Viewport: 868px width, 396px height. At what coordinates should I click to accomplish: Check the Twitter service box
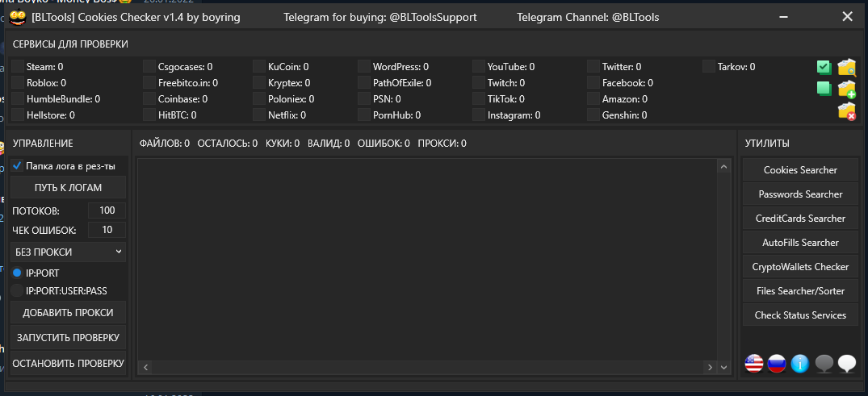coord(593,67)
